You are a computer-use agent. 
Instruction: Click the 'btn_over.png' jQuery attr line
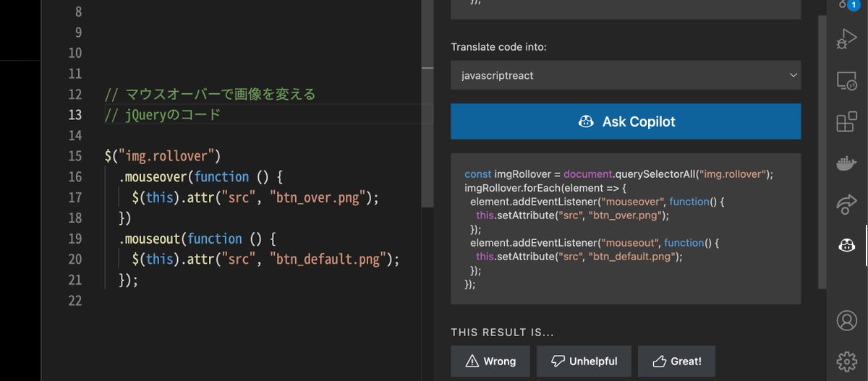255,197
